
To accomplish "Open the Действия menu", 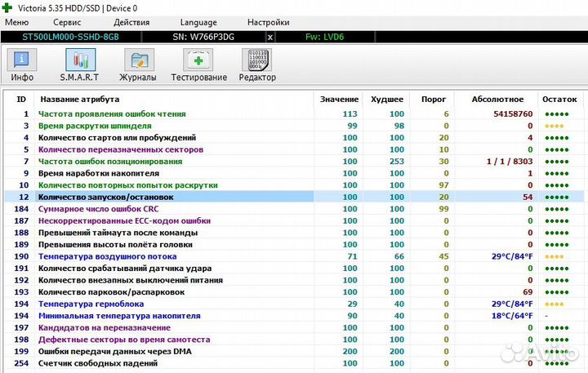I will click(131, 22).
